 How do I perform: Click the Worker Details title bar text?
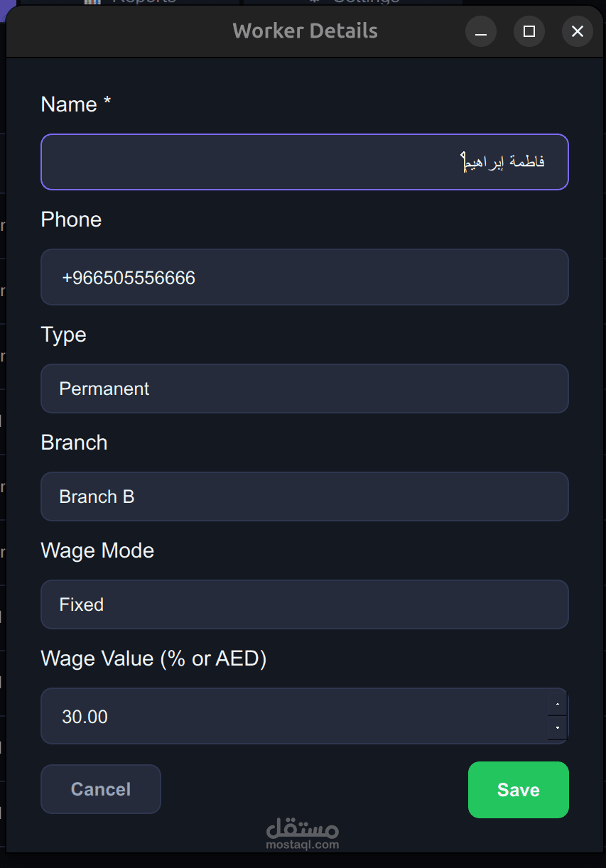click(x=305, y=31)
